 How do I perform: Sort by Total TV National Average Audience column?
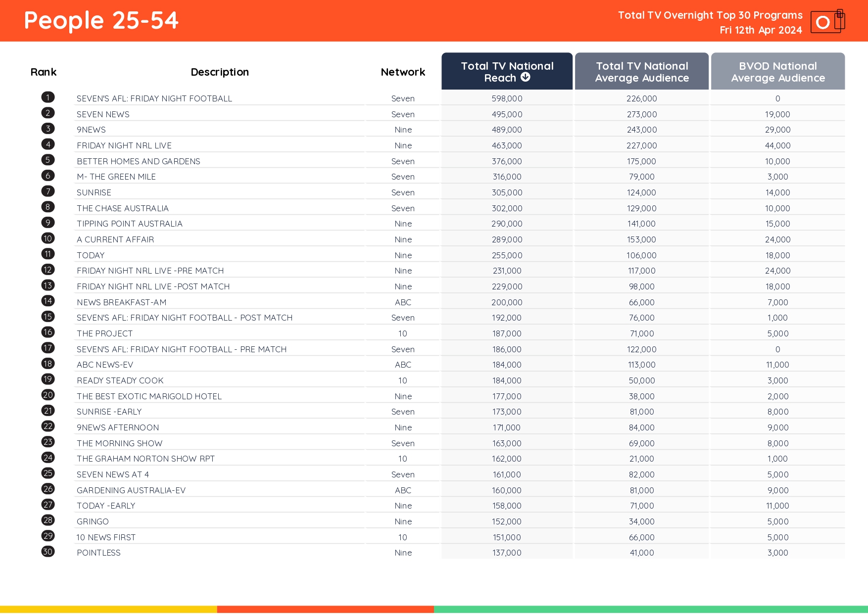[x=641, y=71]
